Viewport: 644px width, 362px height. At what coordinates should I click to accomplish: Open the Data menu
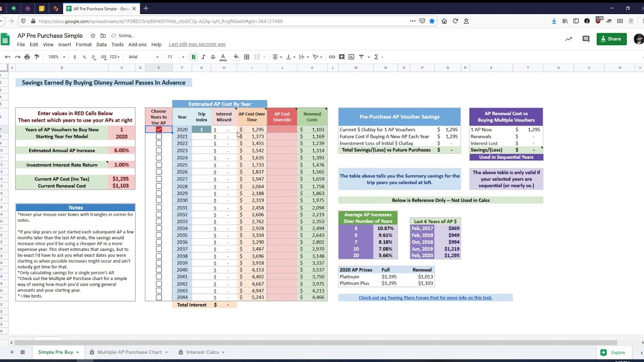(101, 45)
